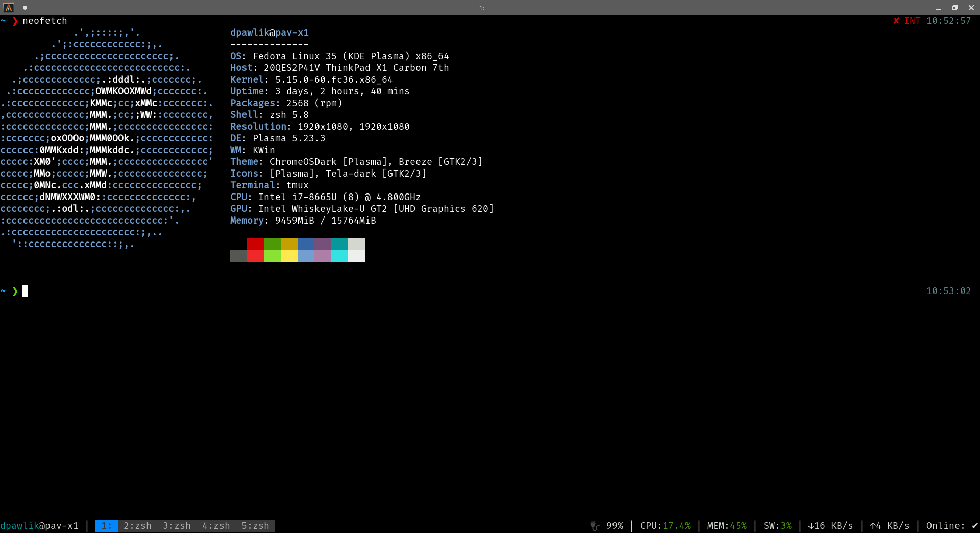The height and width of the screenshot is (533, 980).
Task: Click the 'dpawlik@pav-x1' neofetch header
Action: (x=269, y=33)
